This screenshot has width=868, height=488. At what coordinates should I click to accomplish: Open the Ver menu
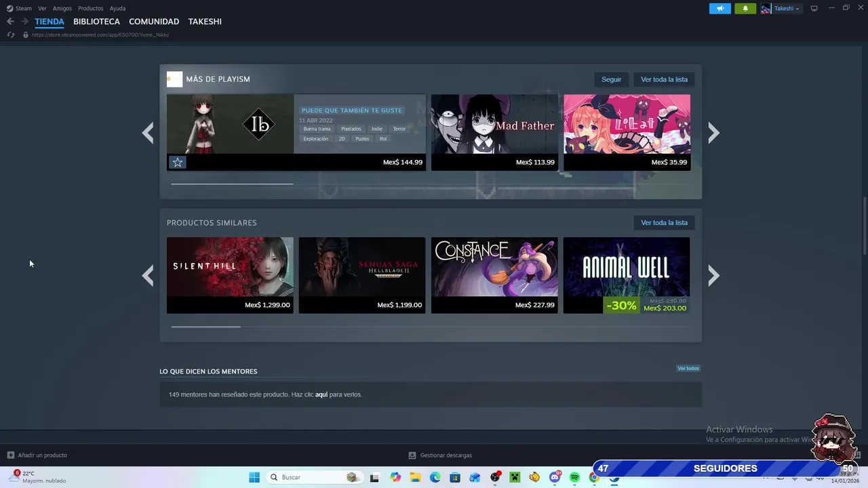pos(42,8)
